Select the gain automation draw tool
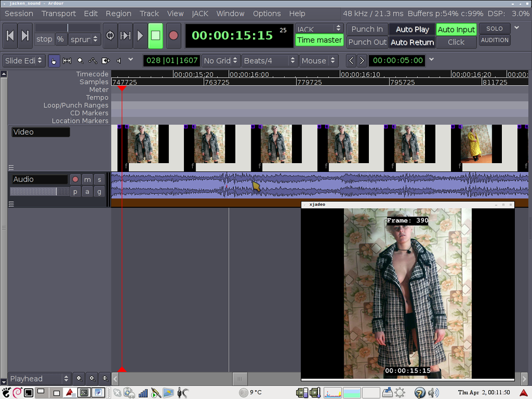 93,61
